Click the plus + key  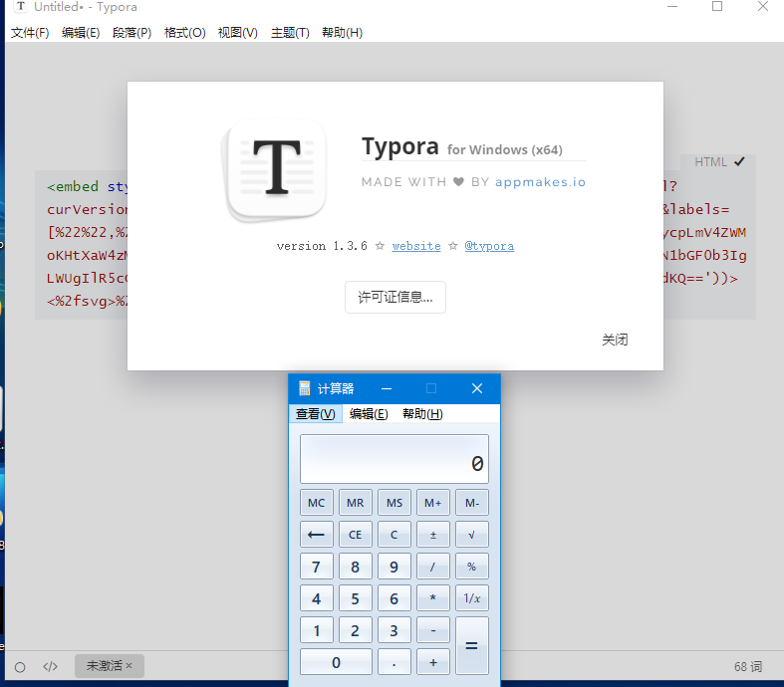pos(433,662)
